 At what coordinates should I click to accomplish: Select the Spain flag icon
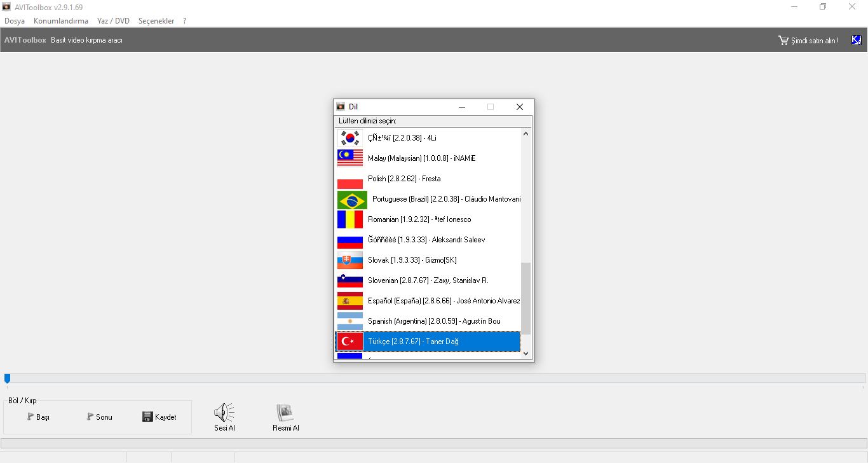point(350,301)
